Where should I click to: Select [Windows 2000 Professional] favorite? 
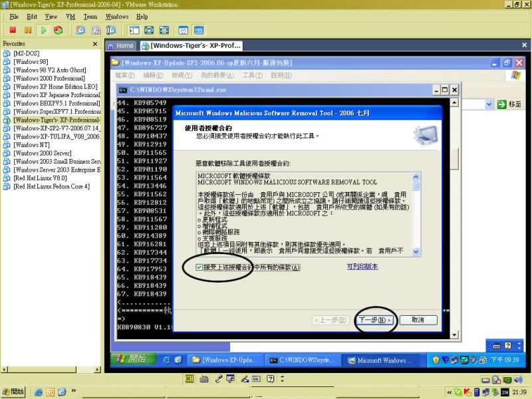tap(49, 78)
